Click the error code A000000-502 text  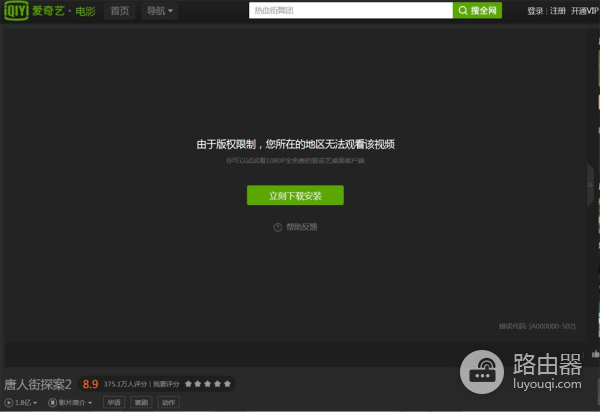tap(537, 326)
